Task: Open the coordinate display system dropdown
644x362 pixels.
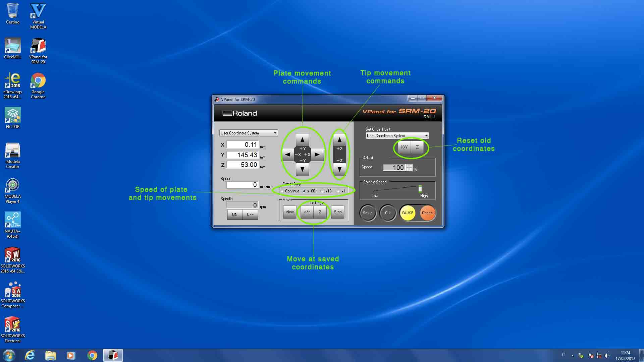Action: (x=249, y=133)
